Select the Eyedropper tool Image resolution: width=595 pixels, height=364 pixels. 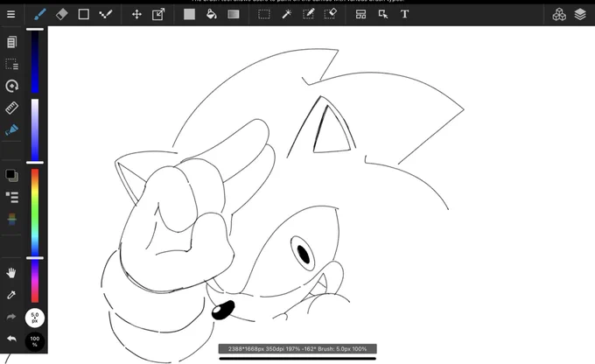coord(11,295)
